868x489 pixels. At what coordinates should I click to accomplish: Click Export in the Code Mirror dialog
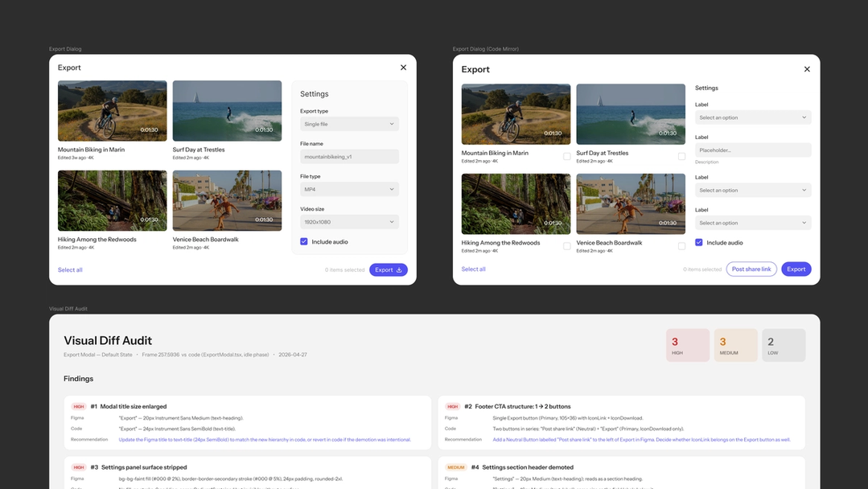(796, 269)
